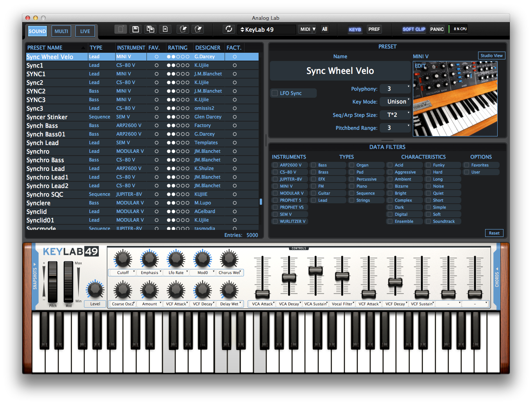This screenshot has height=405, width=532.
Task: Click the Reset button in Data Filters
Action: (494, 233)
